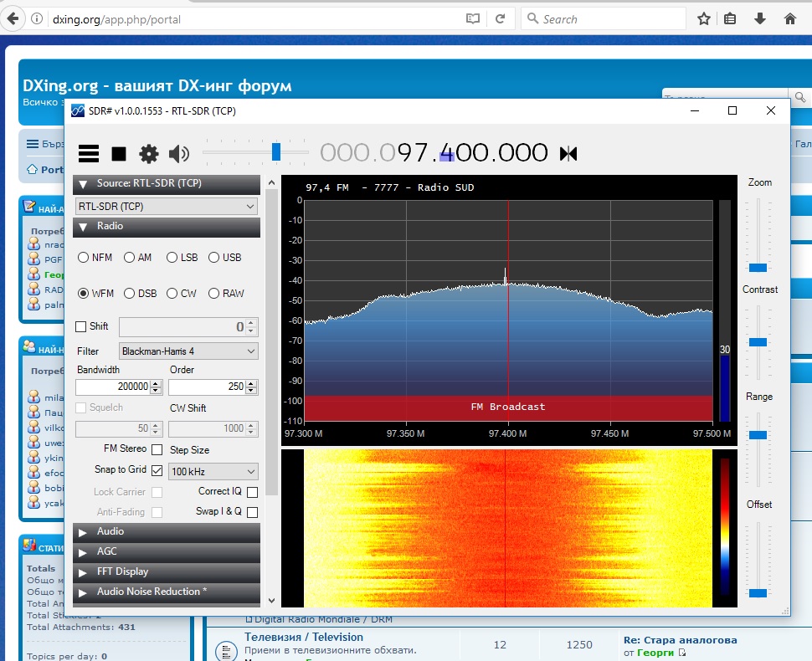The height and width of the screenshot is (661, 812).
Task: Open the RTL-SDR (TCP) source dropdown
Action: (x=167, y=206)
